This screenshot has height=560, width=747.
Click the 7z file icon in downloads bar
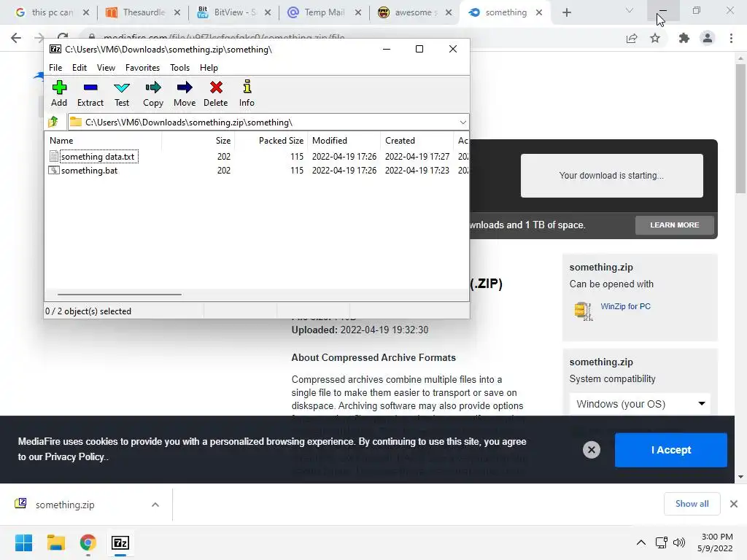click(20, 503)
